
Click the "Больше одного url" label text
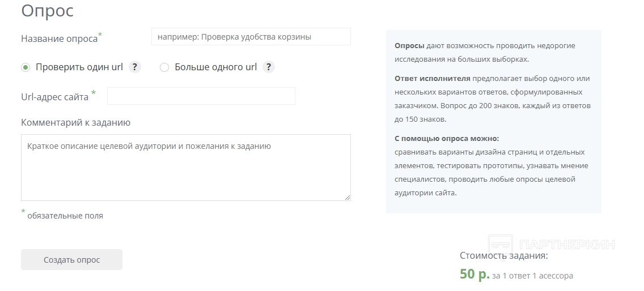(215, 67)
